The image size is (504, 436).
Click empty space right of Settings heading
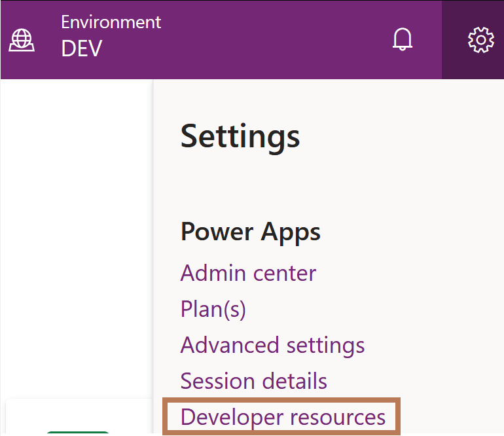(x=399, y=136)
